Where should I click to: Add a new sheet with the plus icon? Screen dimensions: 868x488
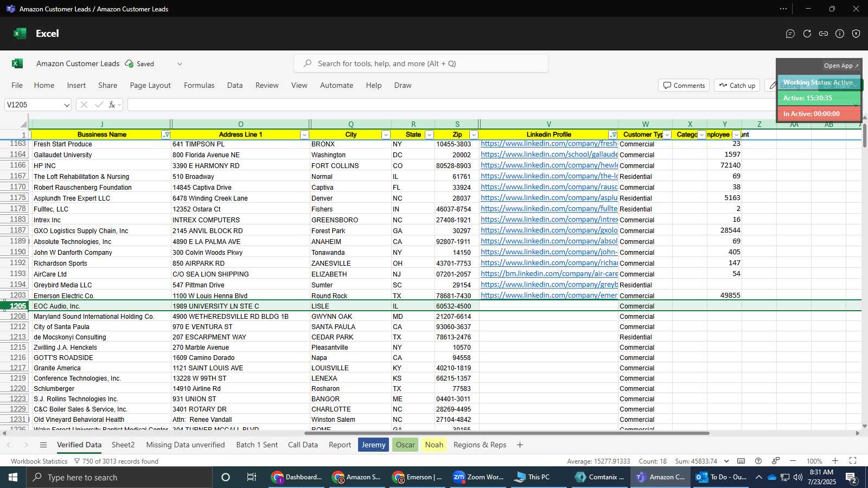520,445
